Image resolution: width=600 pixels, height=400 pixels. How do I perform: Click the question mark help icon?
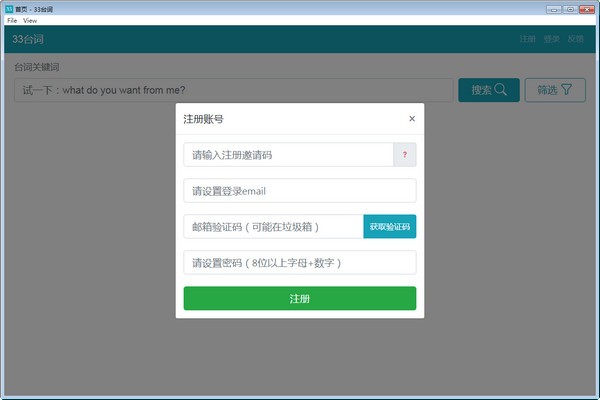(x=405, y=155)
